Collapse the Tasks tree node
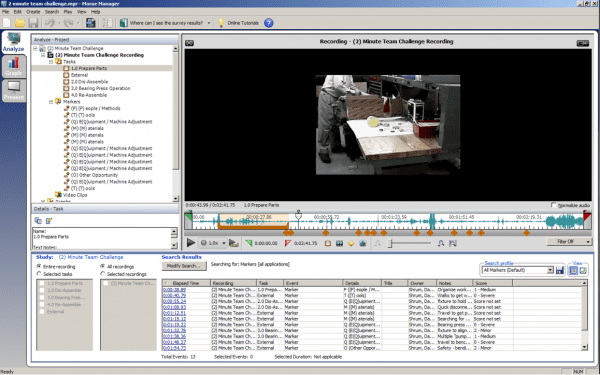This screenshot has height=375, width=600. (51, 62)
